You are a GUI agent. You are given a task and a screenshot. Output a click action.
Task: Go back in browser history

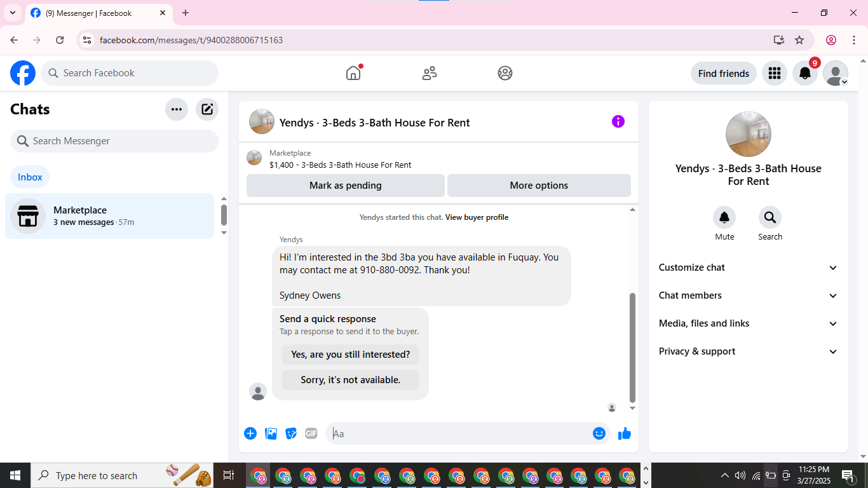(x=14, y=40)
